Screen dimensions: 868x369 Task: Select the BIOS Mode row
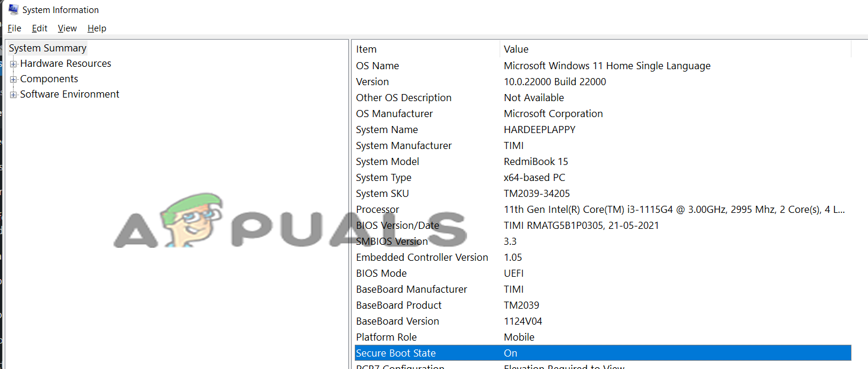click(603, 273)
